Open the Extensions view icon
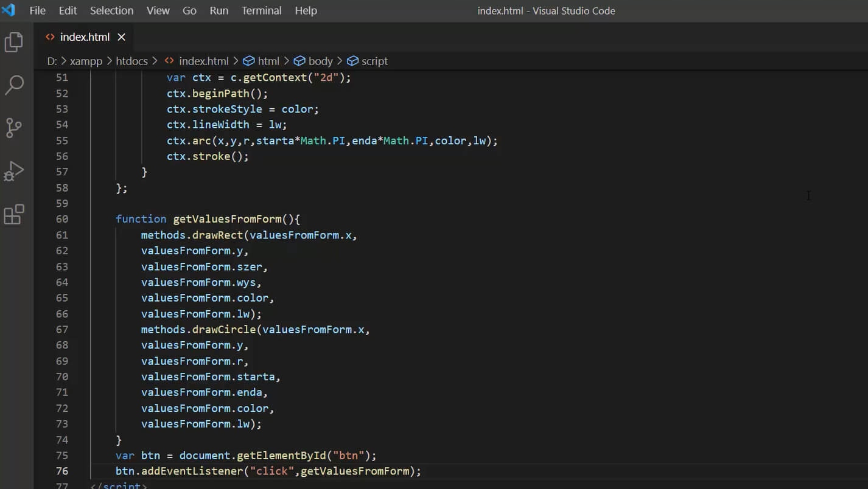The height and width of the screenshot is (489, 868). (14, 215)
